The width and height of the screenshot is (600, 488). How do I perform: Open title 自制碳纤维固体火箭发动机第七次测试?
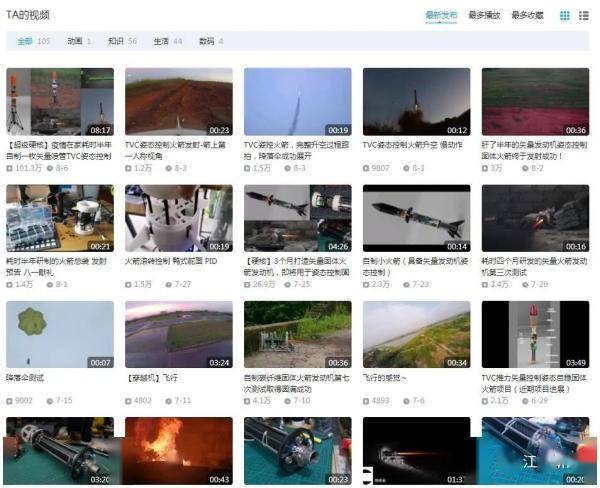[x=297, y=384]
